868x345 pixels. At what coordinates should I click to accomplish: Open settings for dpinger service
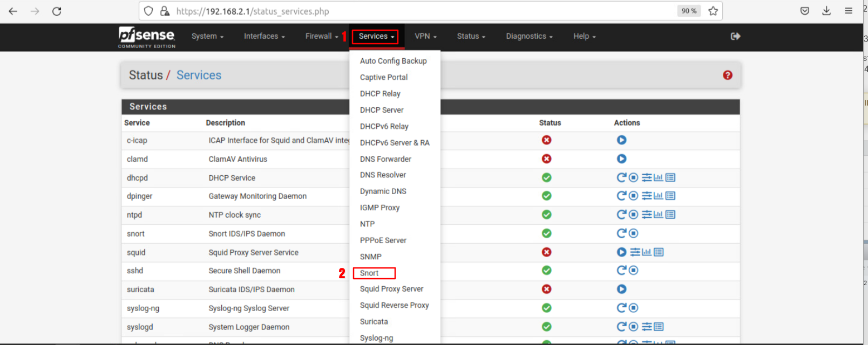[646, 196]
